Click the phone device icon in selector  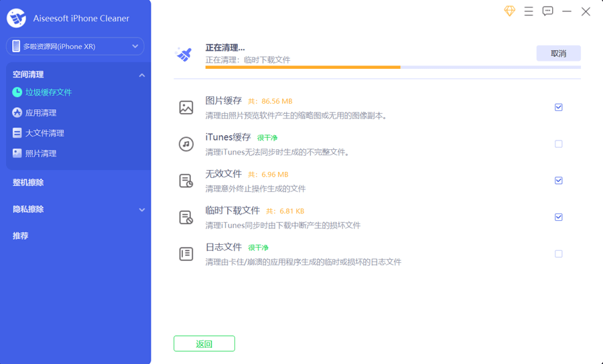pos(16,46)
